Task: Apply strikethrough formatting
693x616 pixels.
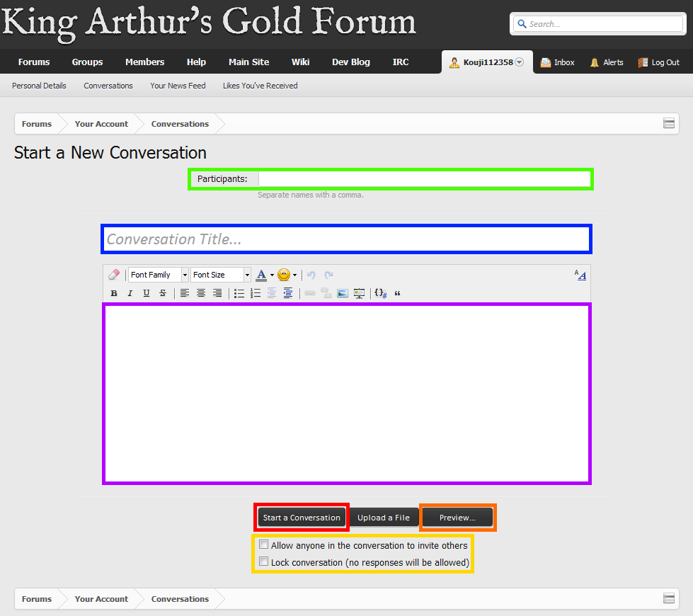Action: coord(163,293)
